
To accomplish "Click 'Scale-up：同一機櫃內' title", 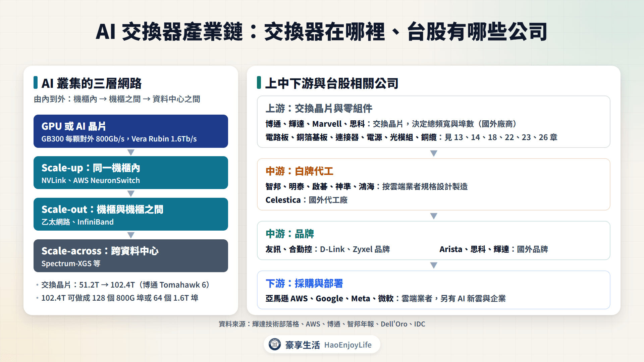I will (91, 168).
